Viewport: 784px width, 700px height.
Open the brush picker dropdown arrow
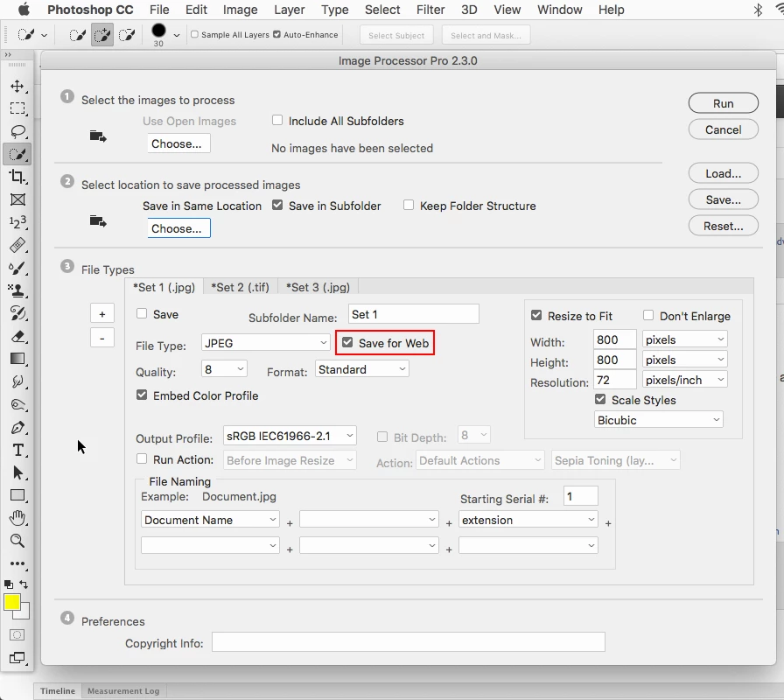pos(177,35)
